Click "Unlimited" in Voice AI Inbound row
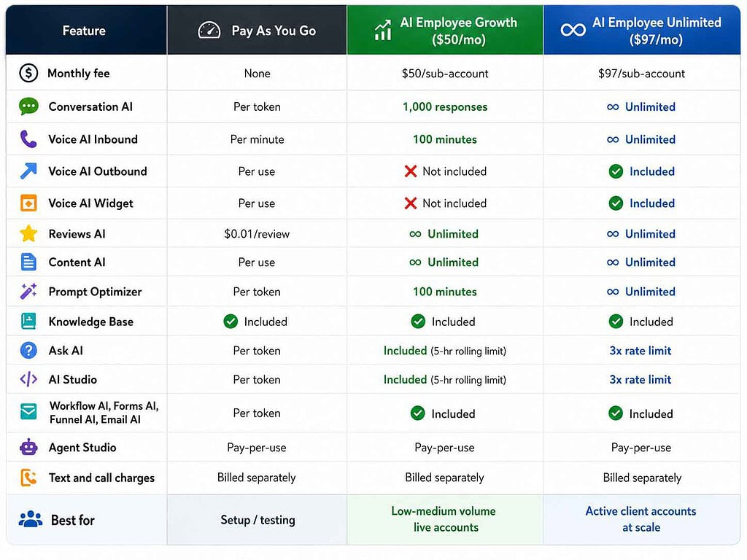Image resolution: width=747 pixels, height=560 pixels. (x=650, y=139)
